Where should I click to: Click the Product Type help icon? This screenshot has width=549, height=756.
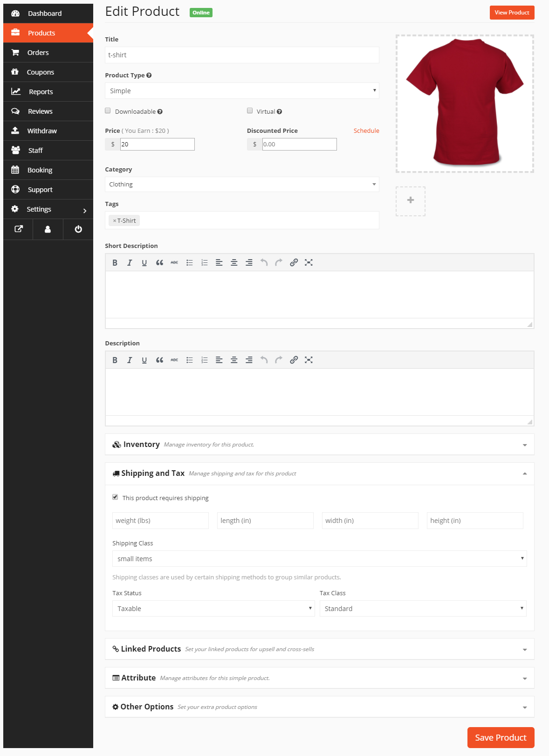coord(149,76)
